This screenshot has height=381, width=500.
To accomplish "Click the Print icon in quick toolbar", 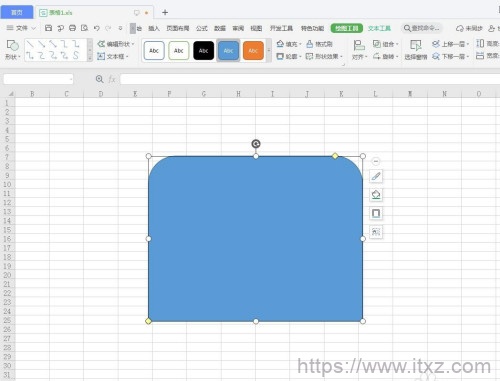I will (72, 28).
